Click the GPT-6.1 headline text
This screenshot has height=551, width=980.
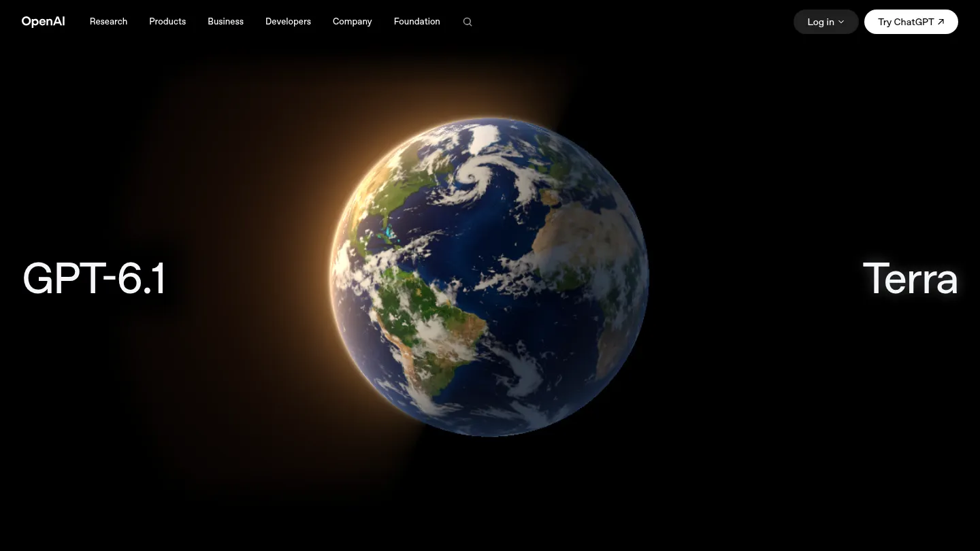[x=94, y=278]
